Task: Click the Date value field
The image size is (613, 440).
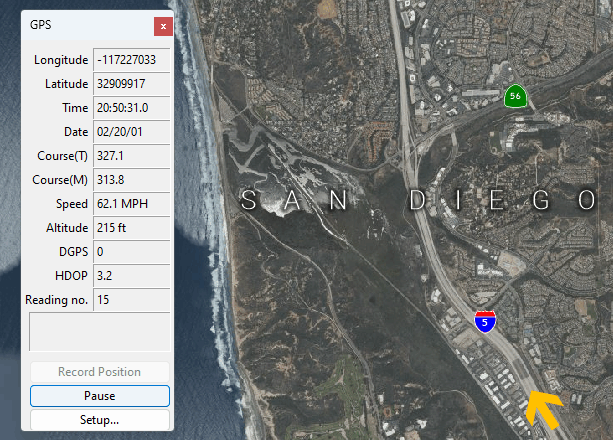Action: coord(132,132)
